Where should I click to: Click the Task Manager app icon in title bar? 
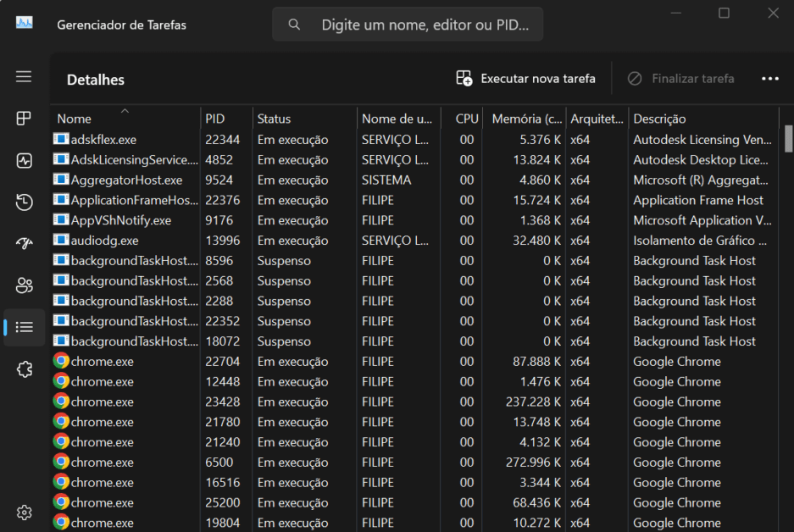24,23
